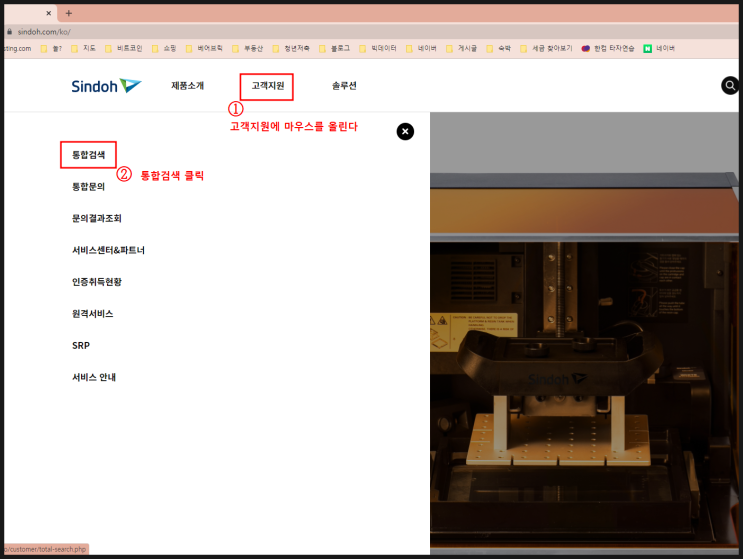Close the current browser tab

tap(48, 13)
